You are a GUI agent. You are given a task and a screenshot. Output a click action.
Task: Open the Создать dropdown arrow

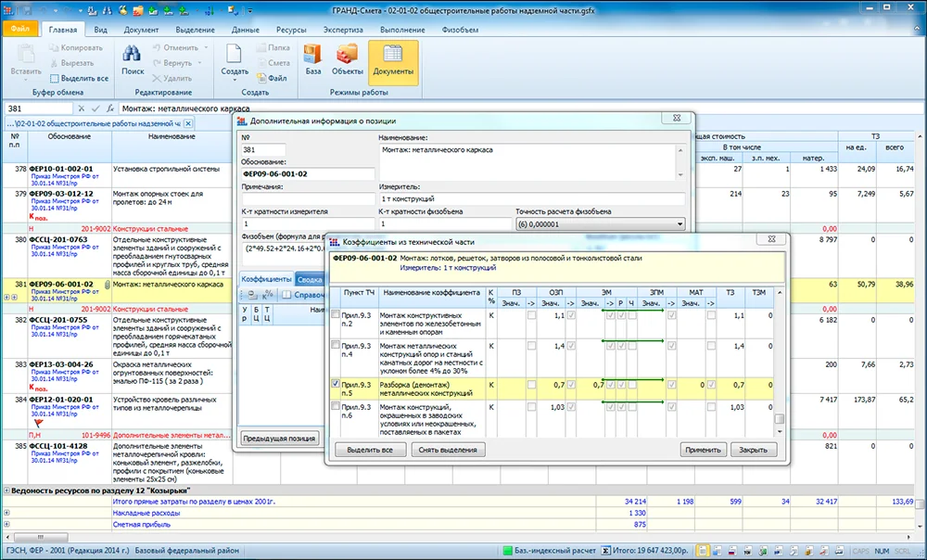[235, 80]
